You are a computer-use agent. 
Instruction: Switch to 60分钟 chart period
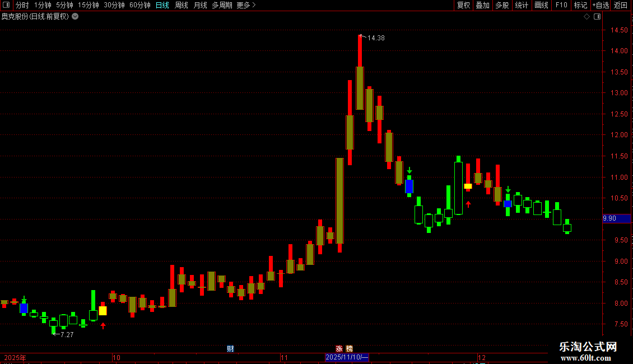click(139, 5)
